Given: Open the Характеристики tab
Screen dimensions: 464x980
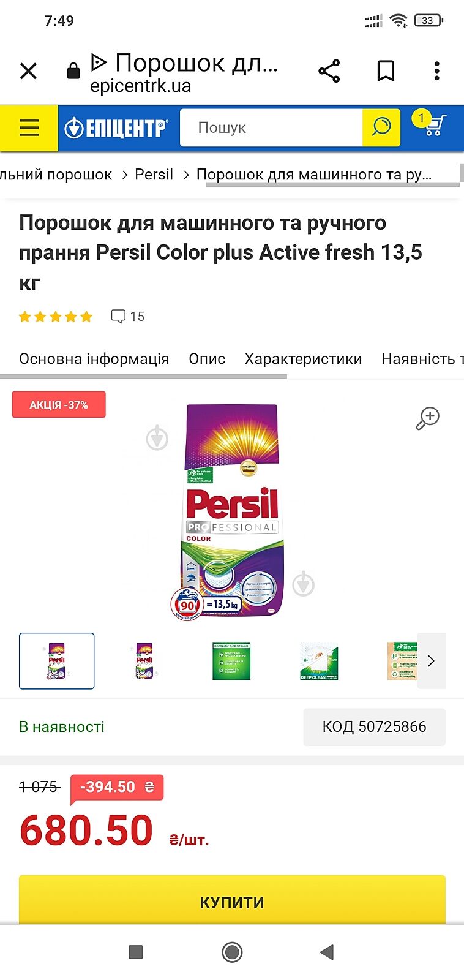Looking at the screenshot, I should (303, 359).
